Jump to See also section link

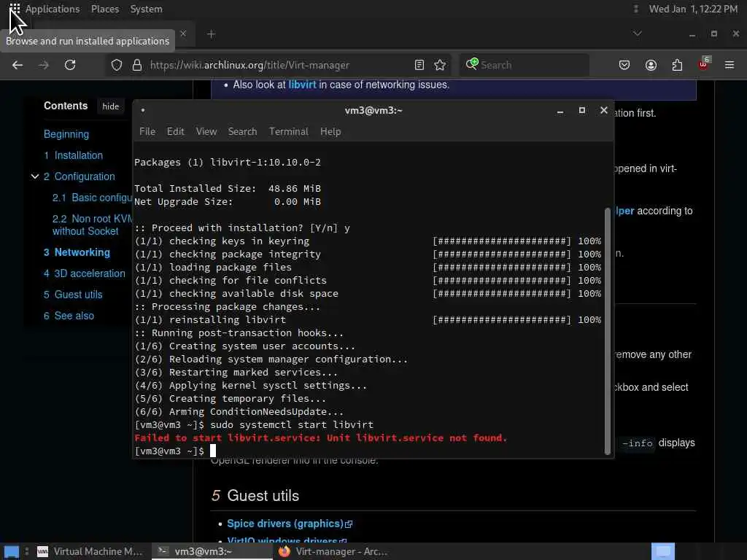[x=69, y=316]
